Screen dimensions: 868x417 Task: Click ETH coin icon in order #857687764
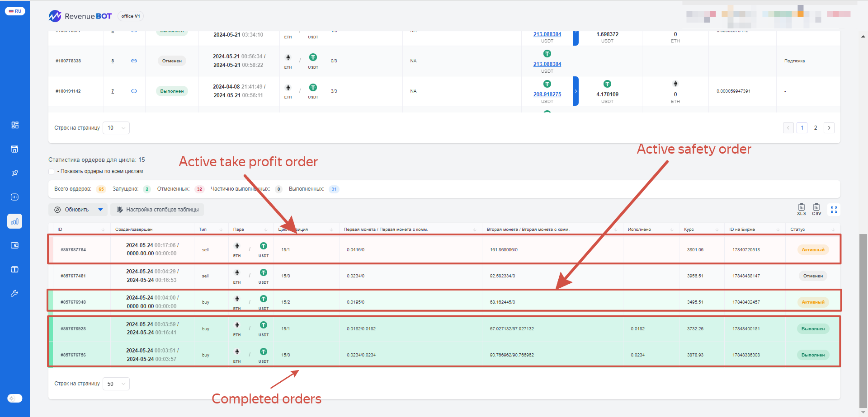[237, 246]
